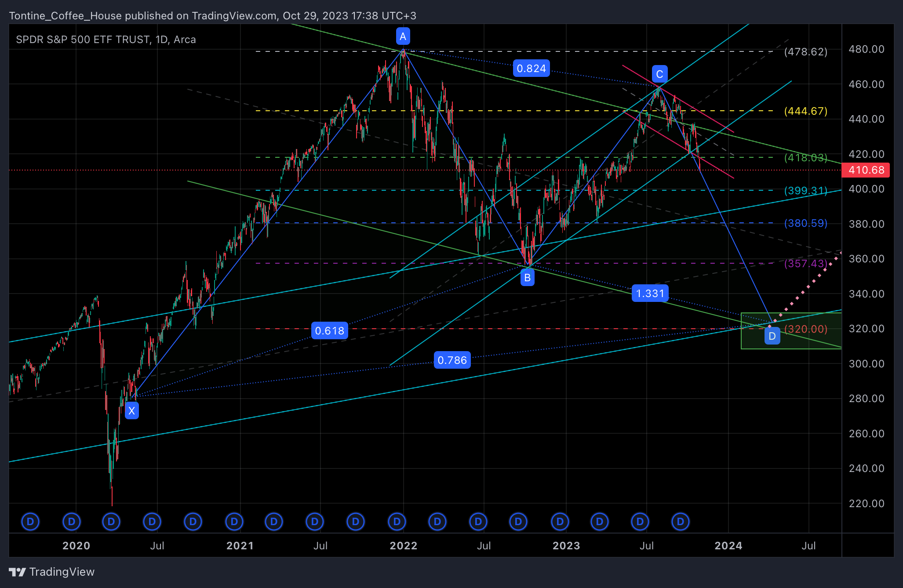Screen dimensions: 903x588
Task: Click the 2023 year label on time axis
Action: 566,546
